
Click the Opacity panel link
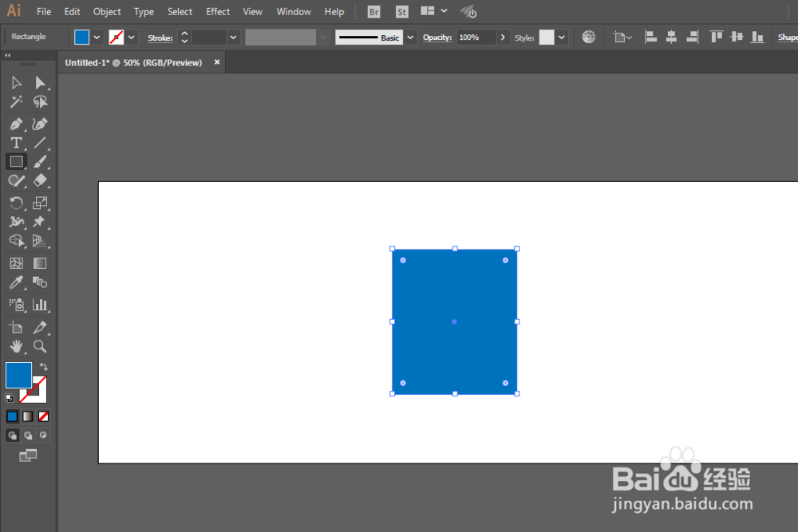tap(437, 37)
